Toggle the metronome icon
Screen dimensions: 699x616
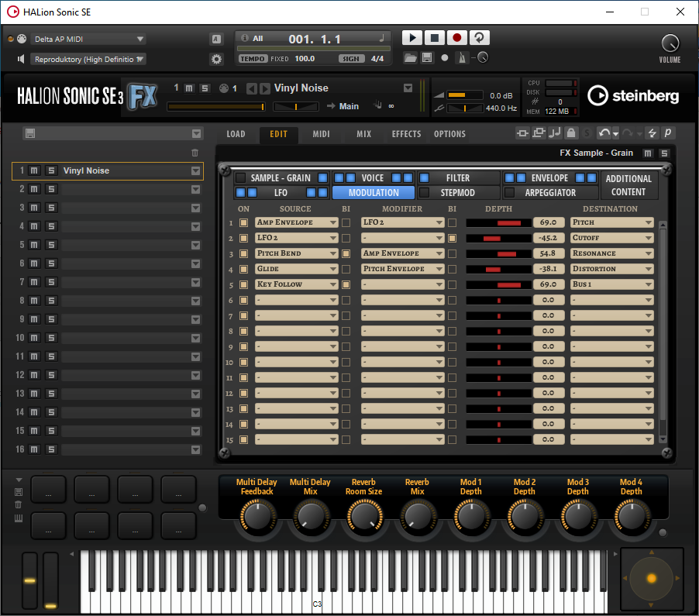tap(462, 57)
